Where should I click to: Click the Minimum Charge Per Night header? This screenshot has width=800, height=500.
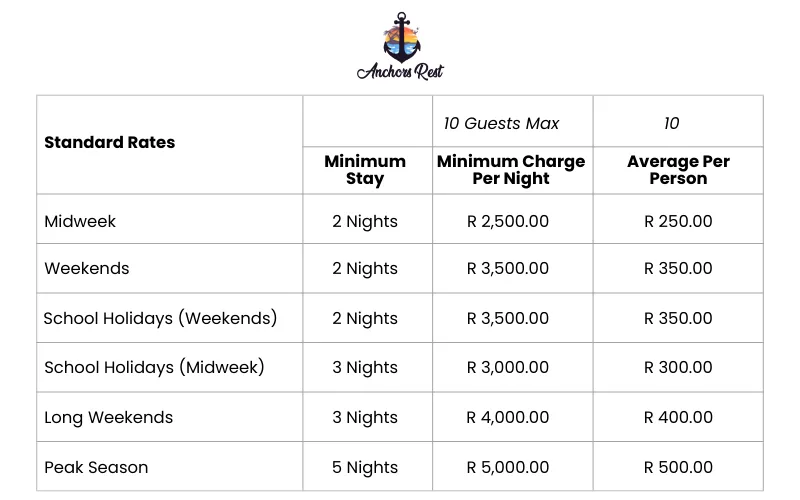511,170
